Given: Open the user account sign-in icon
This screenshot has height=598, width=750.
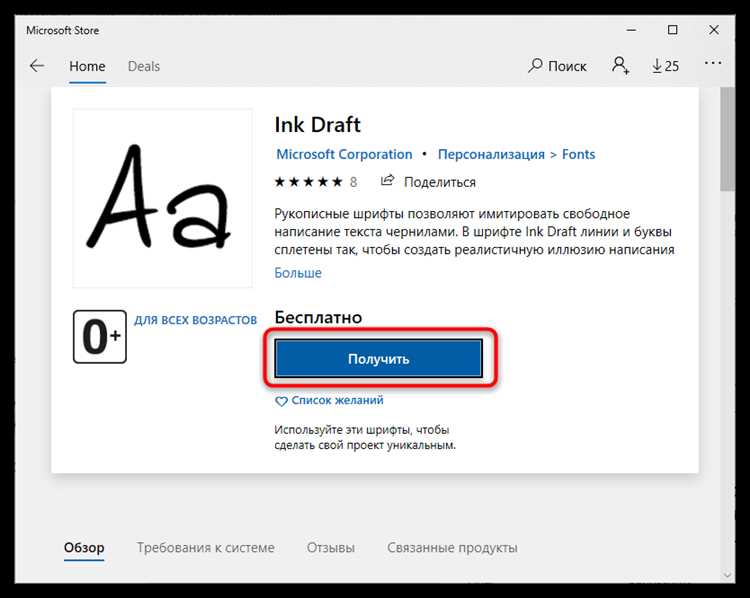Looking at the screenshot, I should [x=620, y=66].
